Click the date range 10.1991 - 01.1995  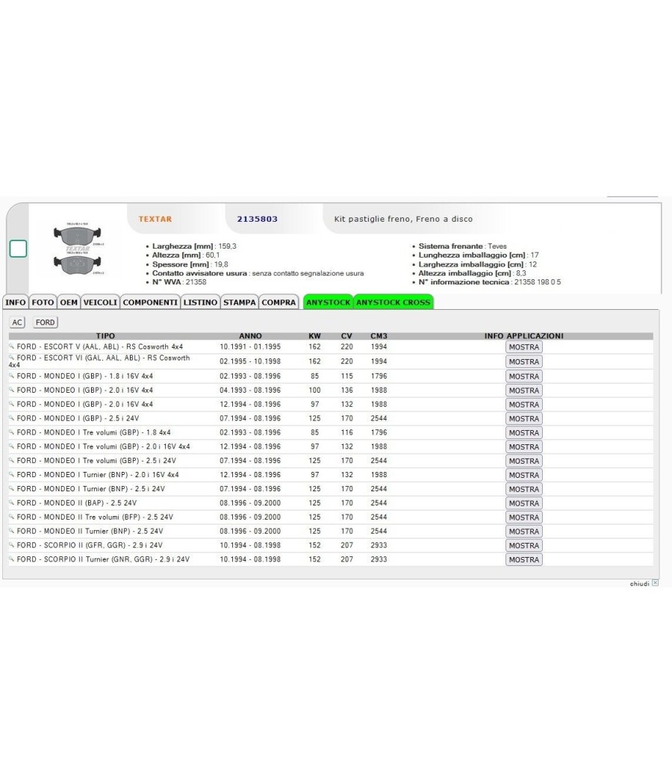(250, 346)
